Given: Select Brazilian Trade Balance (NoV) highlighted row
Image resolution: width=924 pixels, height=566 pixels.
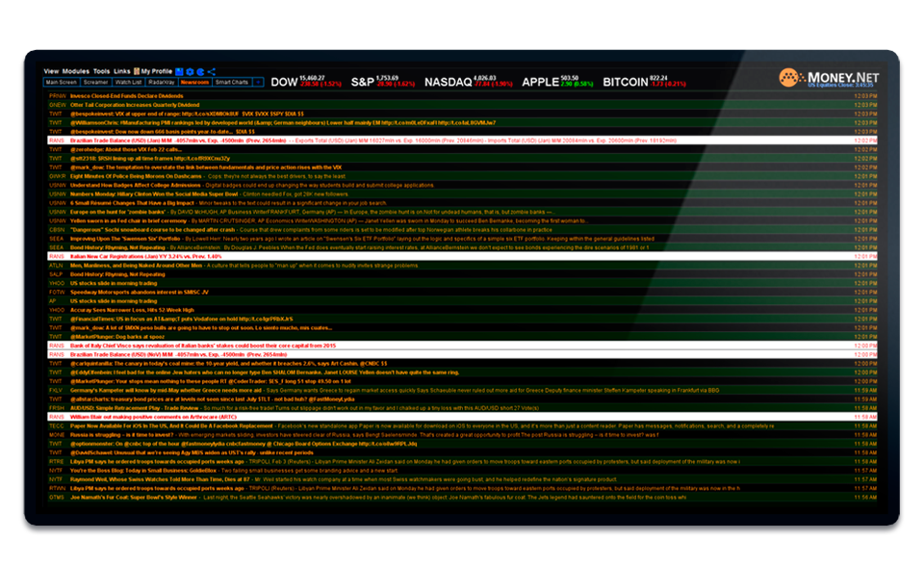Looking at the screenshot, I should coord(463,354).
